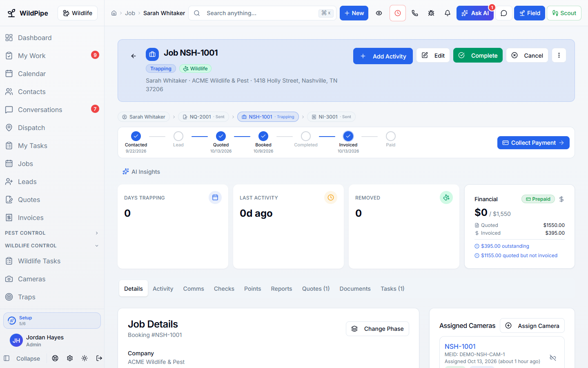Focus the Search anything field
This screenshot has width=588, height=368.
pos(262,13)
